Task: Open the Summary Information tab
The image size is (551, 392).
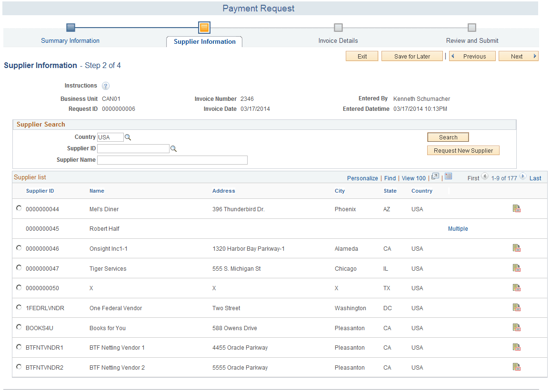Action: (70, 40)
